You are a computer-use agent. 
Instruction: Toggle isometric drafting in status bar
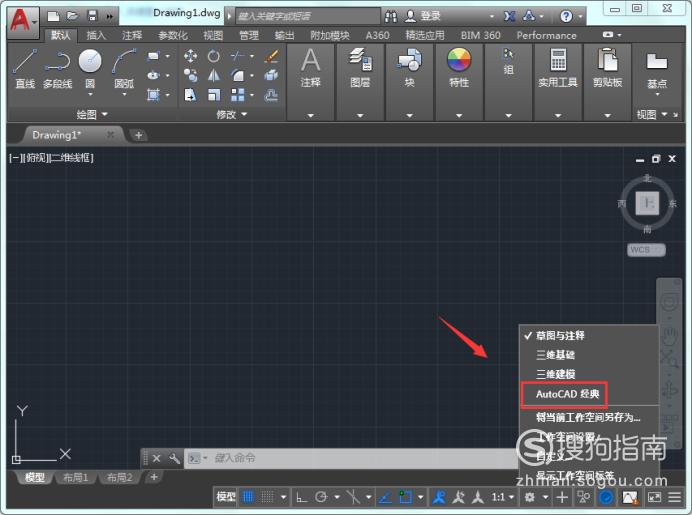(x=353, y=497)
